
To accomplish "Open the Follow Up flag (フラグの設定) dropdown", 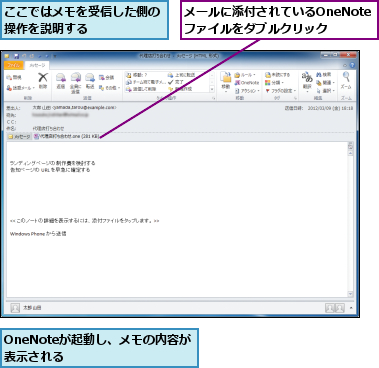I will [x=281, y=91].
